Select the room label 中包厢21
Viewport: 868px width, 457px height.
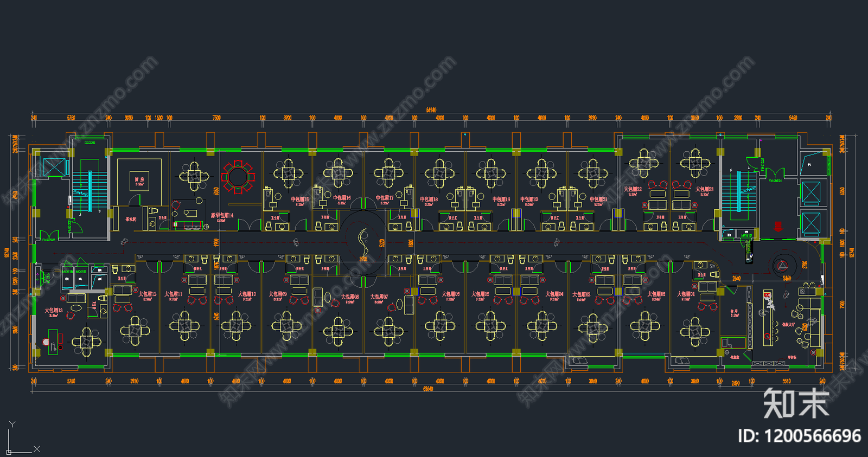(x=599, y=199)
